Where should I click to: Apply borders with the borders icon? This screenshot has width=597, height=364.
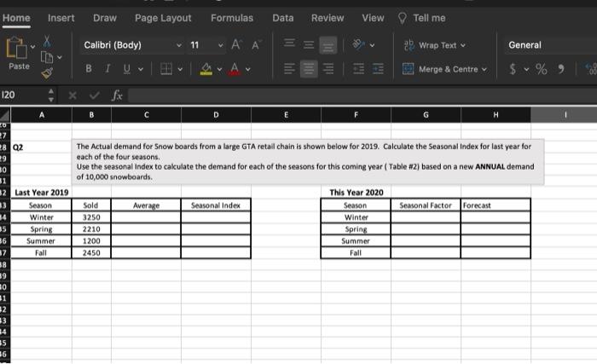tap(166, 69)
